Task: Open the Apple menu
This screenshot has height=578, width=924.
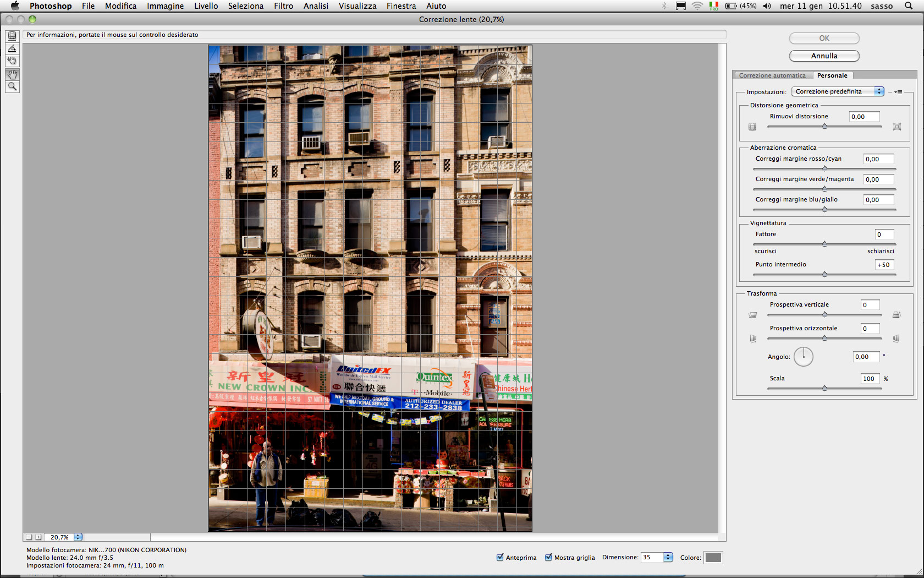Action: tap(15, 6)
